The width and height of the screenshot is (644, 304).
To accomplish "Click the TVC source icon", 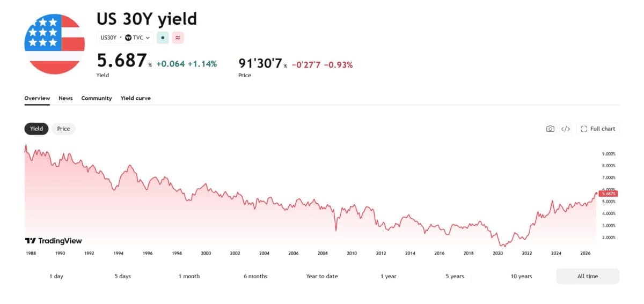I will 128,38.
